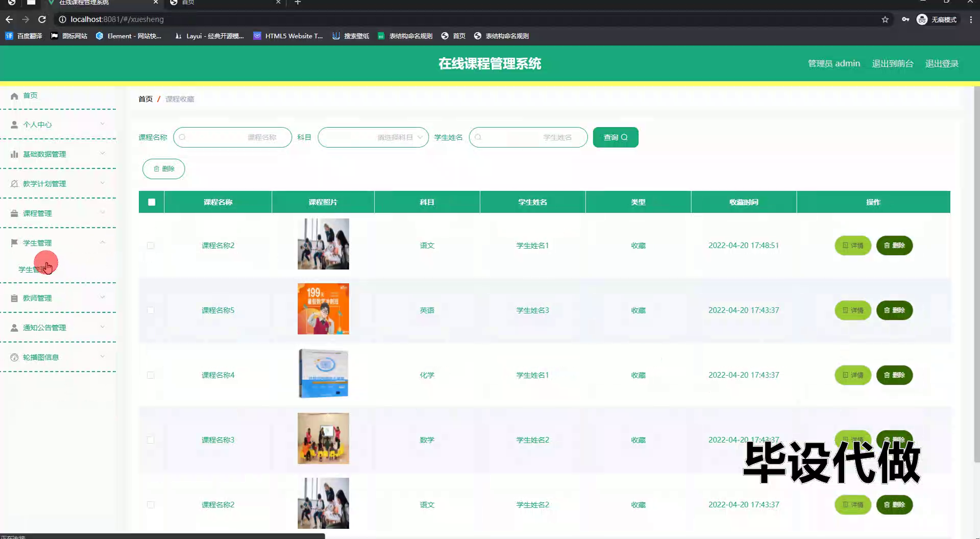The width and height of the screenshot is (980, 539).
Task: Reload the page with refresh icon
Action: (x=42, y=19)
